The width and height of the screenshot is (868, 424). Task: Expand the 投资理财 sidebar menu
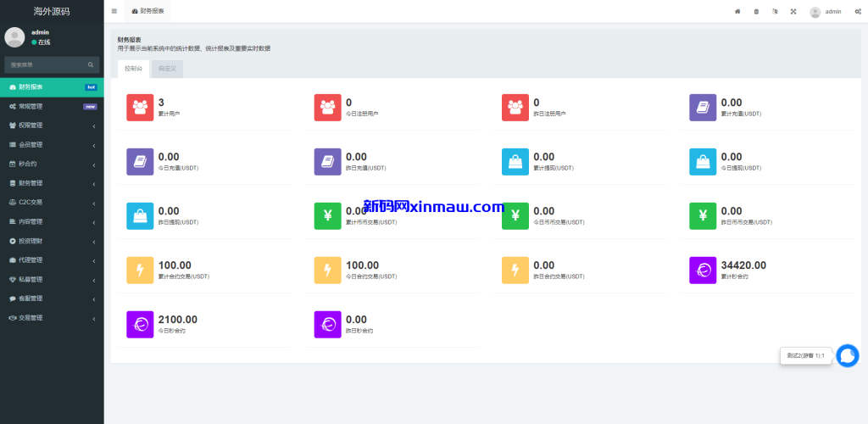[x=51, y=241]
